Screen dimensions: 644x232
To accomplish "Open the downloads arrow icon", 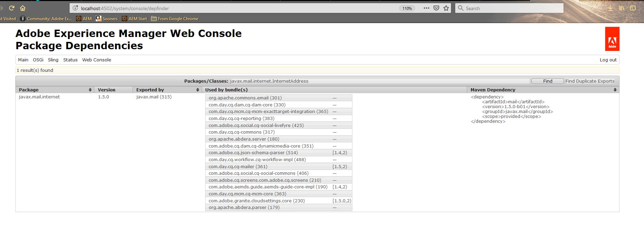I will (x=610, y=8).
